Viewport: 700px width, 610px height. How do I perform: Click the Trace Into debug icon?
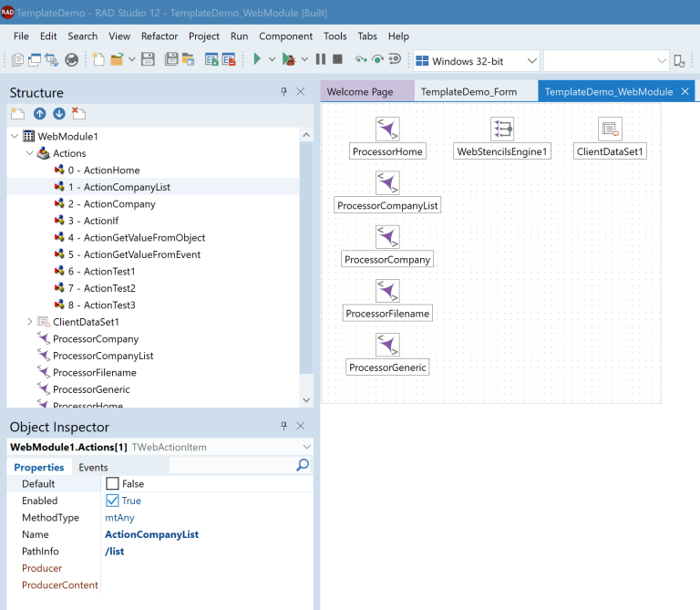(361, 59)
